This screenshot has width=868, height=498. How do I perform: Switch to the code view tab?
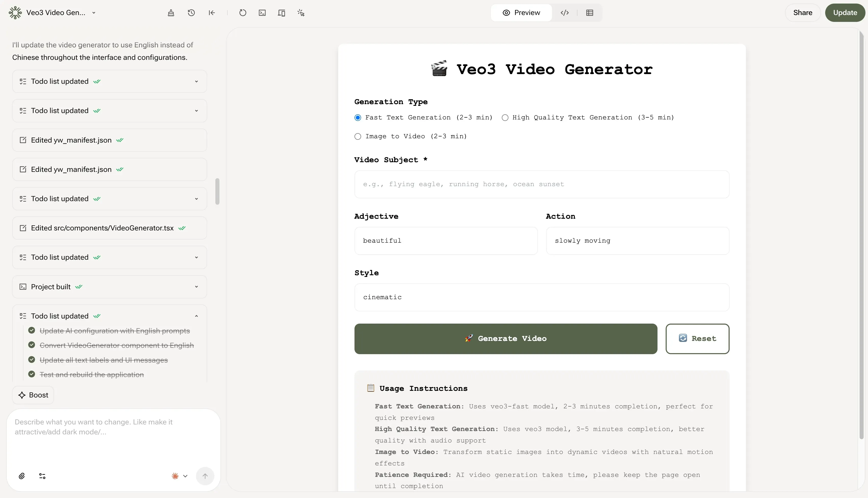(565, 13)
